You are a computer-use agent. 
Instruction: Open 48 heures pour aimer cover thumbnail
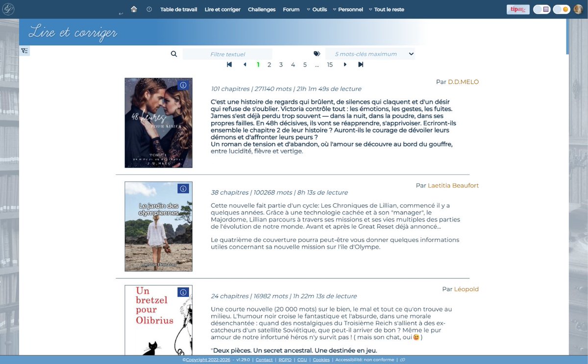pyautogui.click(x=158, y=123)
